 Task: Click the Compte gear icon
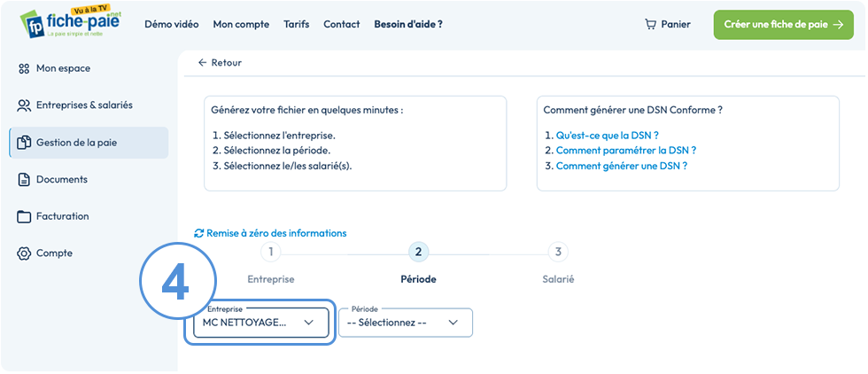click(x=24, y=253)
